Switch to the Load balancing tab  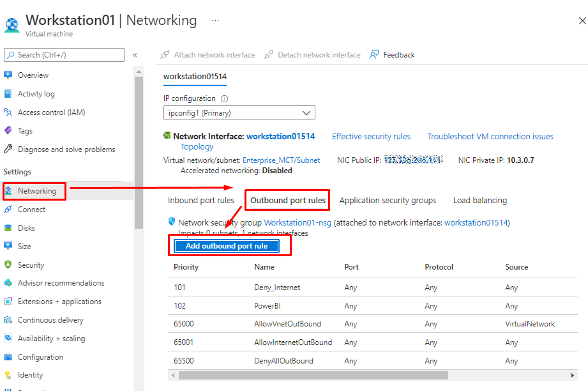click(479, 200)
